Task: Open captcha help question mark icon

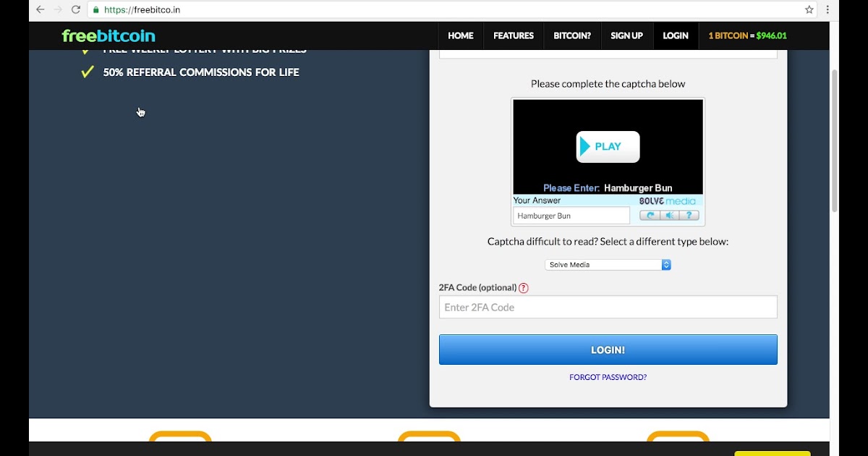Action: click(x=689, y=216)
